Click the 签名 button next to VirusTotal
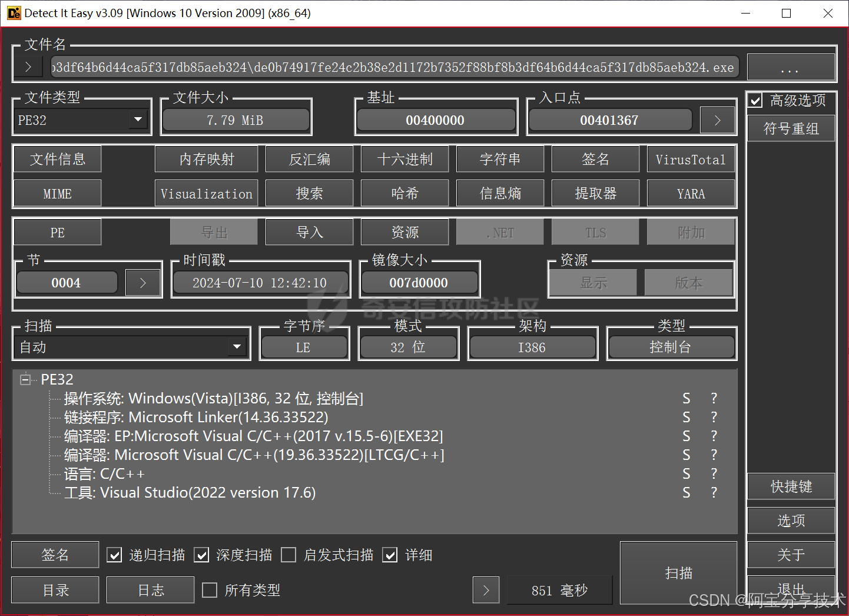The width and height of the screenshot is (849, 616). 596,159
